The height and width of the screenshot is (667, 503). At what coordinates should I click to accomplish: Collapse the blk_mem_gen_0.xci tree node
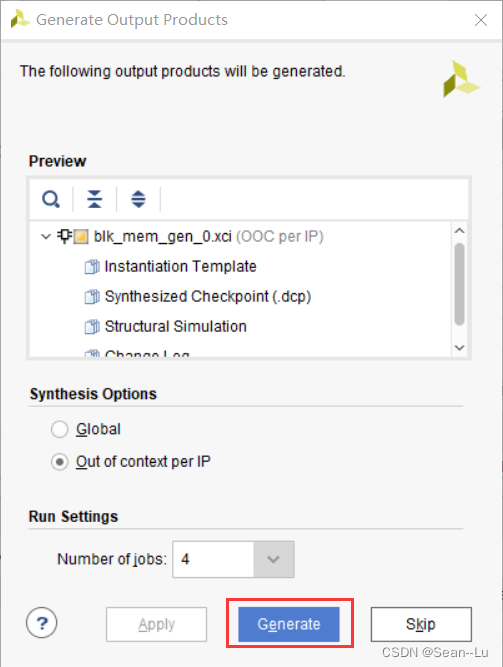coord(46,236)
